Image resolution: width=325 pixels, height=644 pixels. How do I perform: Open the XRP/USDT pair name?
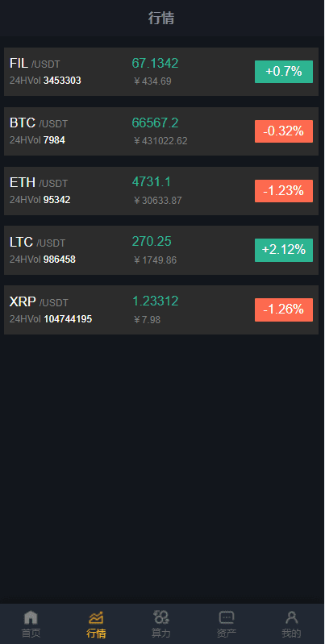39,302
